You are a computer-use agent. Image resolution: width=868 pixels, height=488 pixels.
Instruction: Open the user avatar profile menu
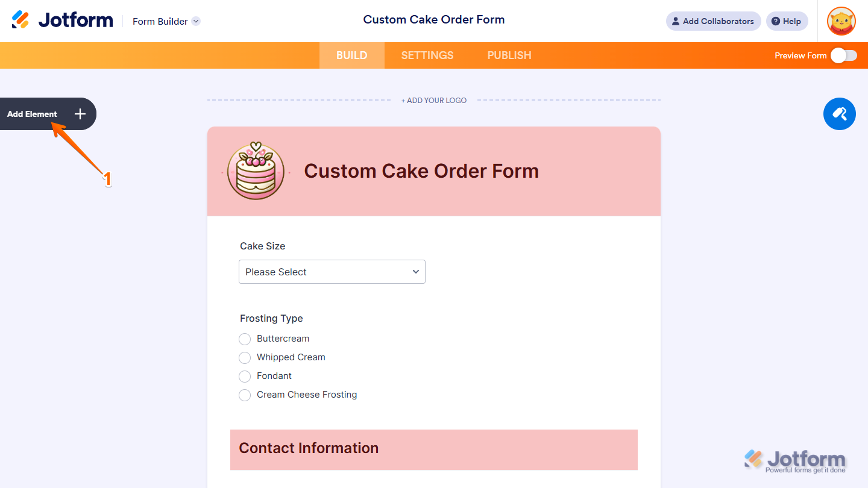841,21
